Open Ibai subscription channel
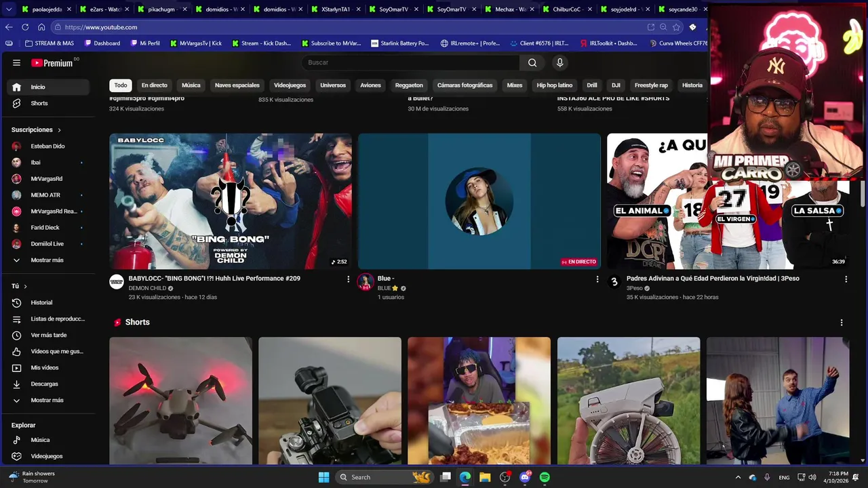 pos(48,163)
